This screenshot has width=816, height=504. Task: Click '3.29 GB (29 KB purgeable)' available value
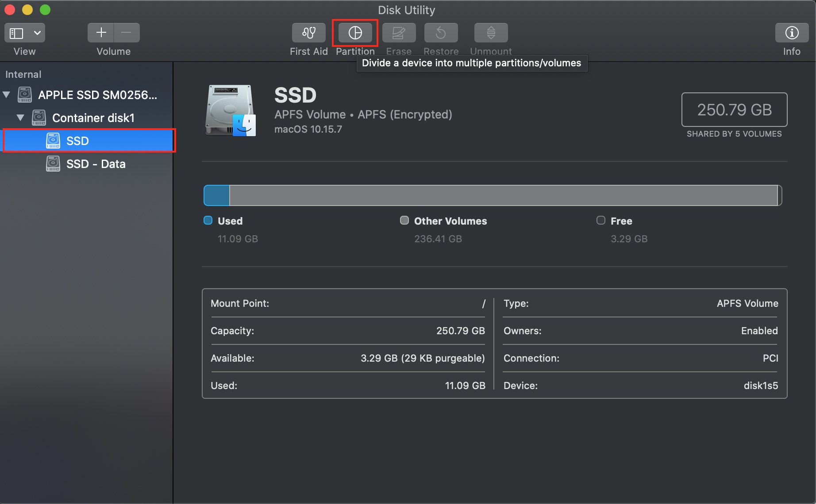coord(423,358)
